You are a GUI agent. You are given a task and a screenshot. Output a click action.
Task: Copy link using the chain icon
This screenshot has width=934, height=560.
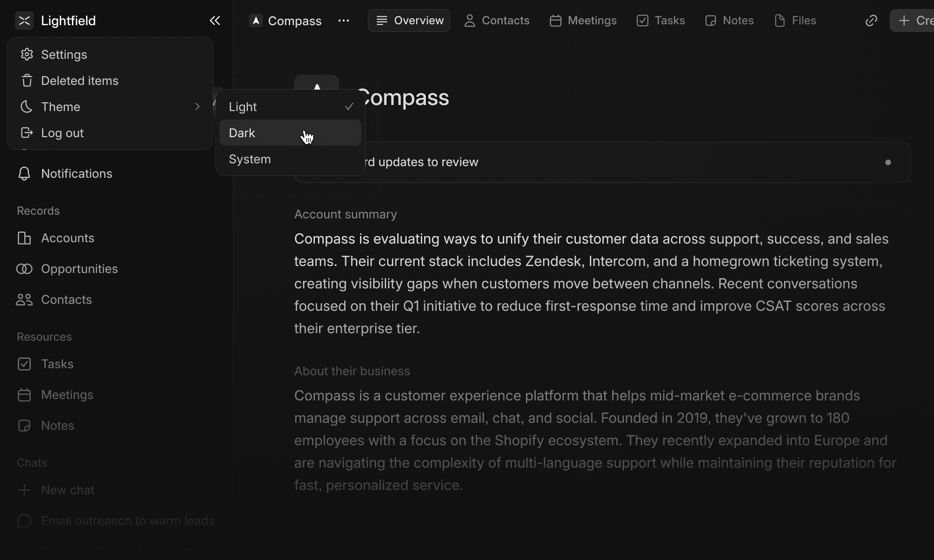pyautogui.click(x=871, y=21)
